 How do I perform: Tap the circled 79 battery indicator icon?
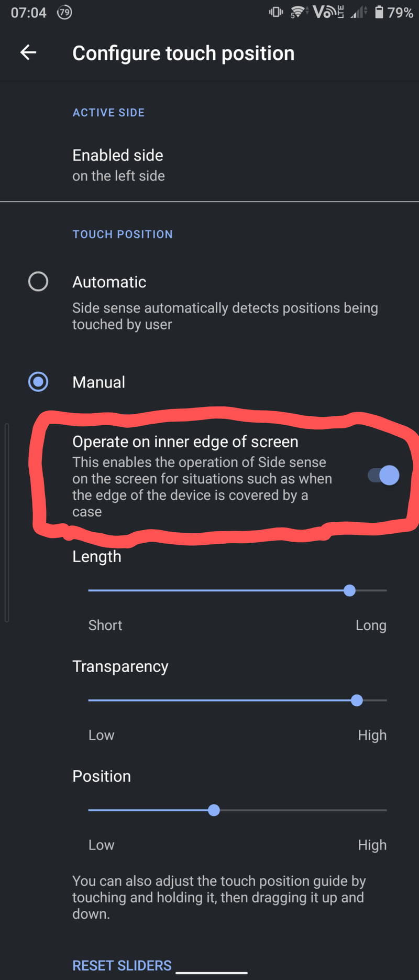tap(64, 12)
